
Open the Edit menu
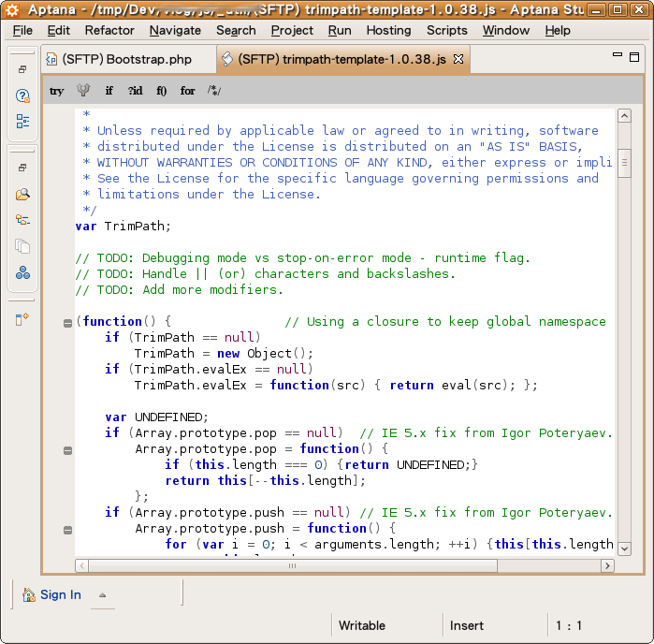[58, 31]
